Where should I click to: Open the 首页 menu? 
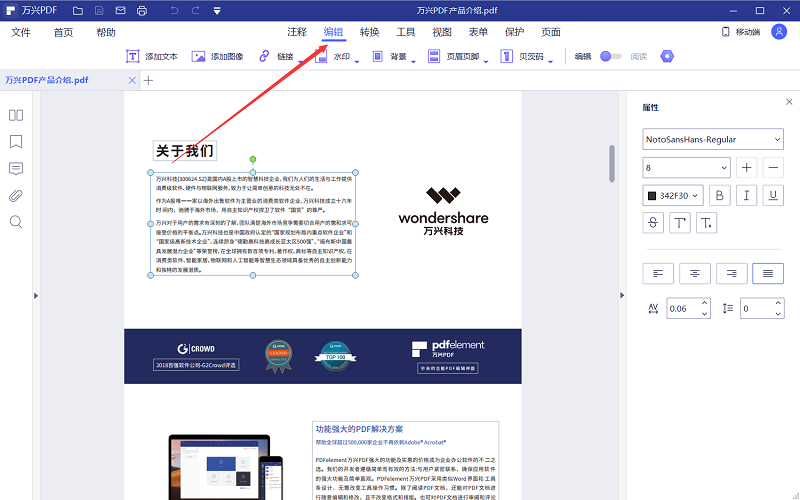(63, 33)
